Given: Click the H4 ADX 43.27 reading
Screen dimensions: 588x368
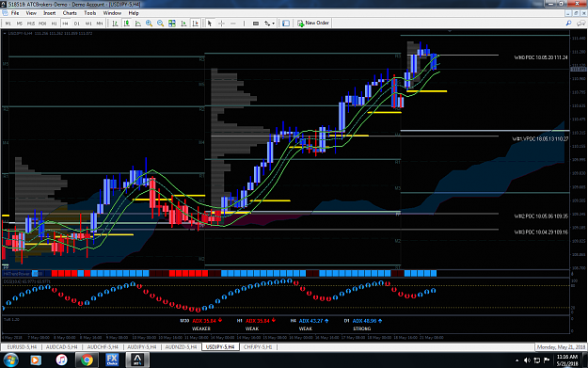Looking at the screenshot, I should (x=314, y=321).
